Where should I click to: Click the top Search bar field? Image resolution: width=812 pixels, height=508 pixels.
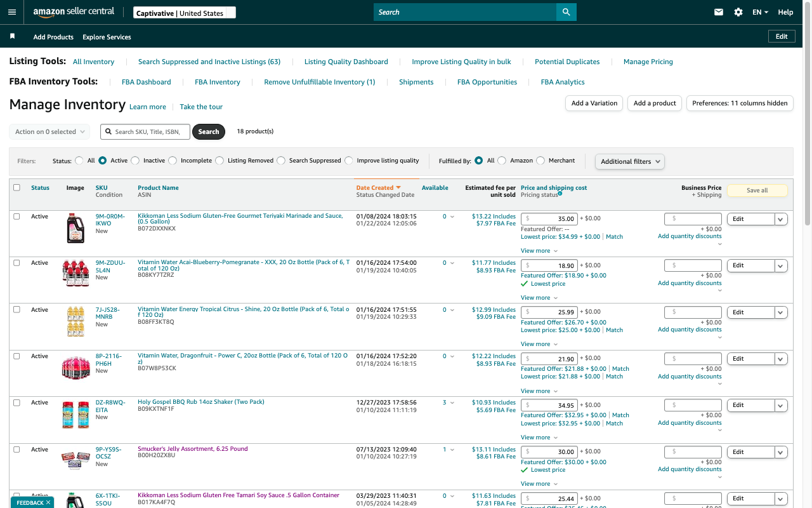pyautogui.click(x=465, y=12)
